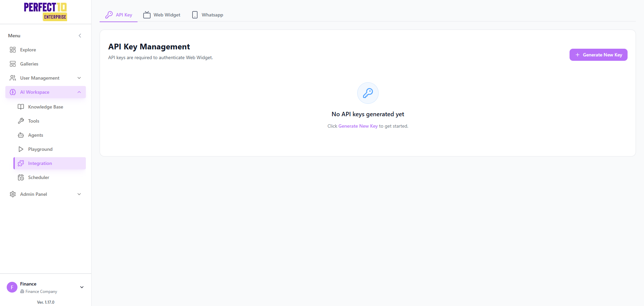The height and width of the screenshot is (306, 644).
Task: Go to the Playground section
Action: pyautogui.click(x=50, y=149)
